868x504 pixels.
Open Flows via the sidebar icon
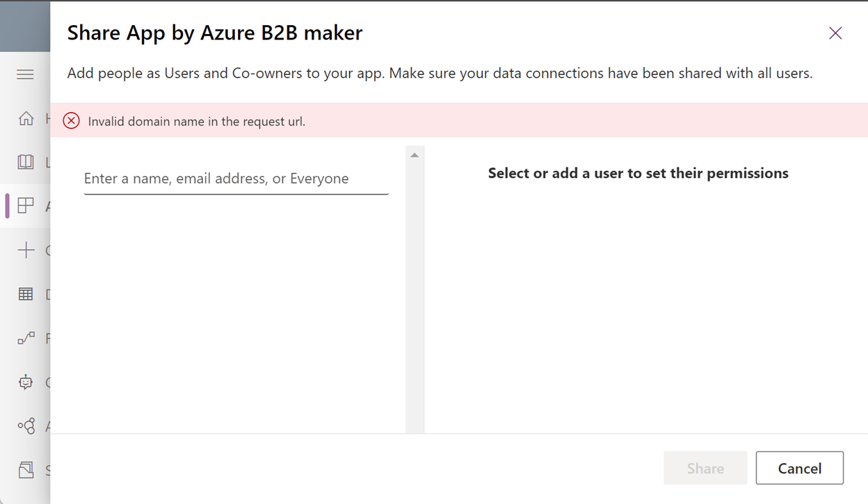26,338
